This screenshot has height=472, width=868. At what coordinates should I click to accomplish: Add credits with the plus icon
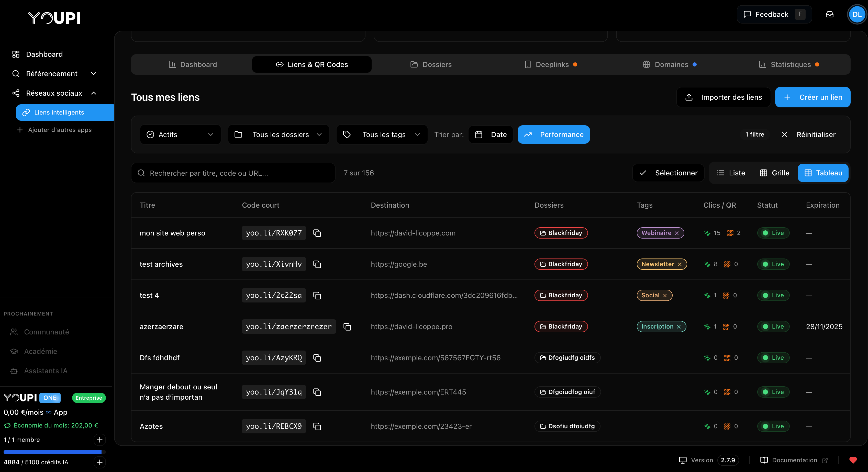(x=99, y=462)
